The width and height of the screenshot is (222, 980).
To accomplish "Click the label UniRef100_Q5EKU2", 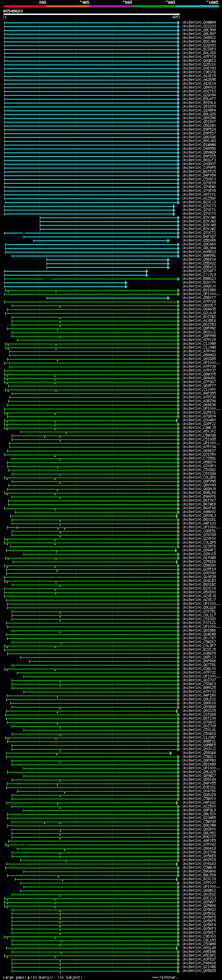I will pyautogui.click(x=199, y=263).
